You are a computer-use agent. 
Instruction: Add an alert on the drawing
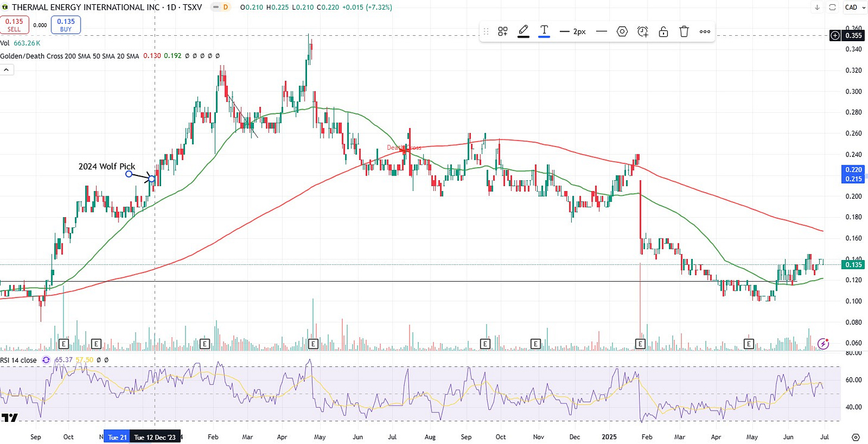coord(643,32)
